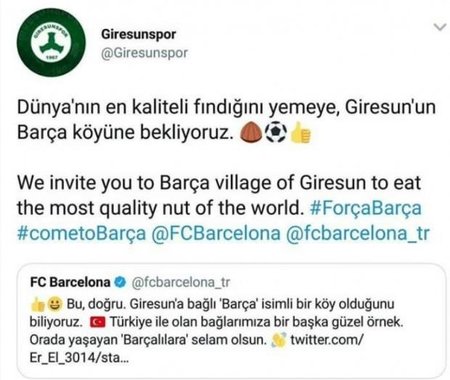This screenshot has height=380, width=450.
Task: Open the quoted FC Barcelona tweet card
Action: tap(231, 320)
